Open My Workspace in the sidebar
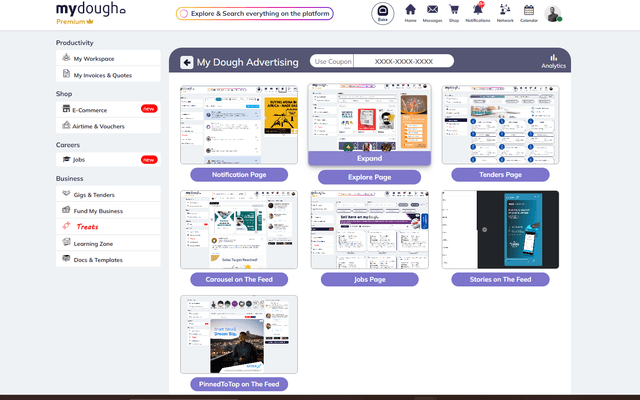 [108, 59]
